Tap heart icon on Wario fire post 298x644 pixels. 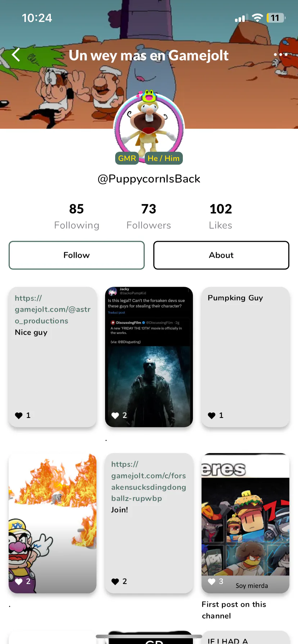pyautogui.click(x=19, y=581)
